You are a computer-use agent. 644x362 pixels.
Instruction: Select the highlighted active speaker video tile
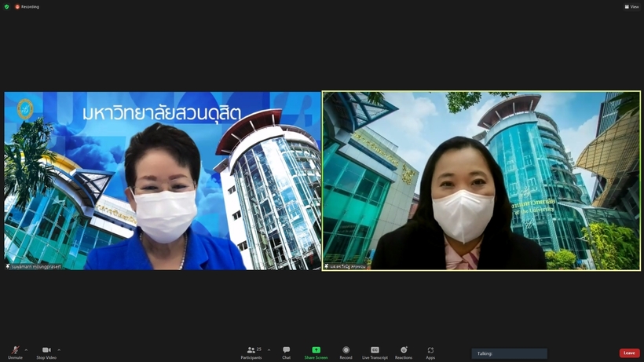[x=481, y=181]
